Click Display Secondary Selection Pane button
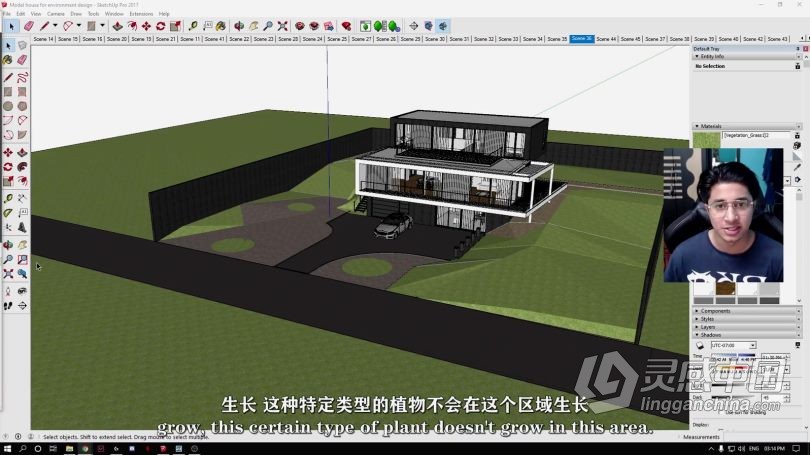 point(797,135)
